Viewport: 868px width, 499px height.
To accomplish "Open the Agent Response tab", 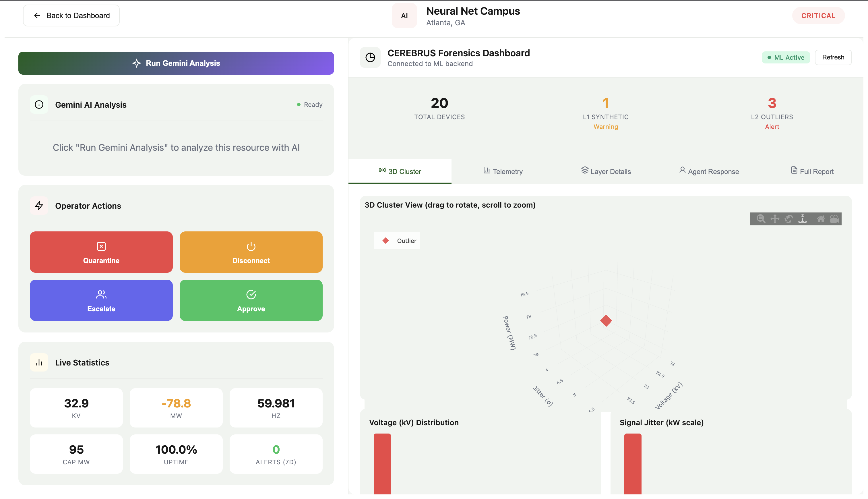I will point(709,171).
